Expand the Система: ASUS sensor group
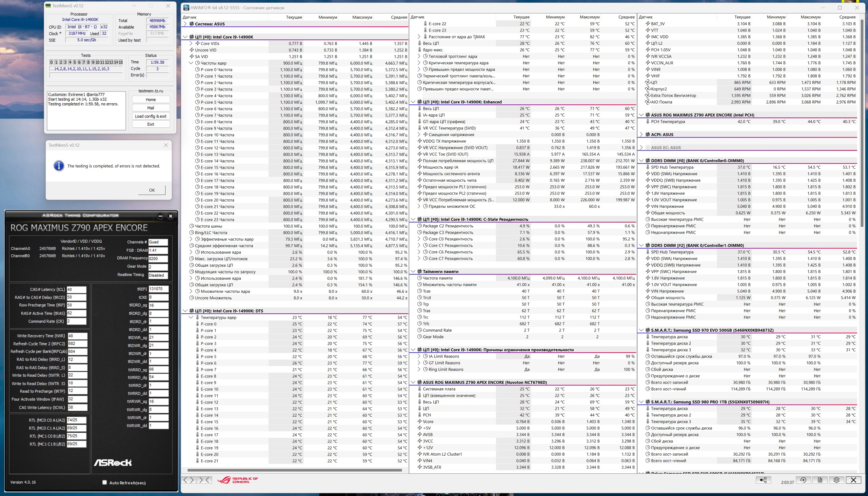 coord(185,24)
